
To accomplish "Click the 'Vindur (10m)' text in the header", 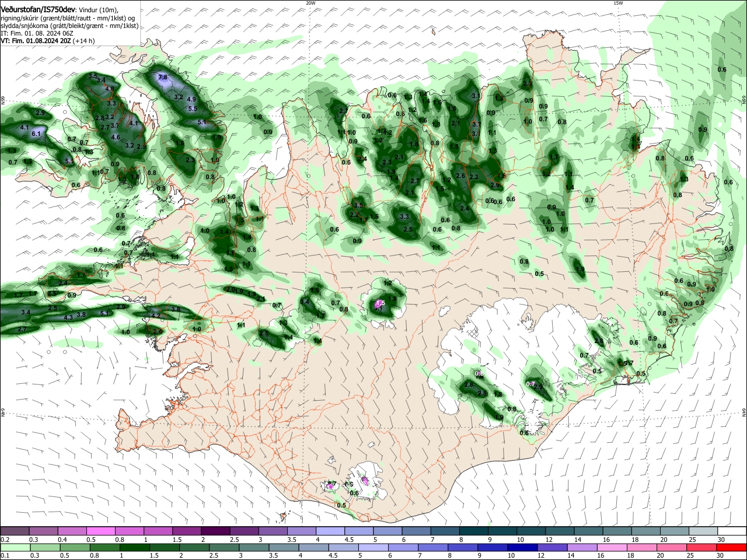I will point(98,10).
